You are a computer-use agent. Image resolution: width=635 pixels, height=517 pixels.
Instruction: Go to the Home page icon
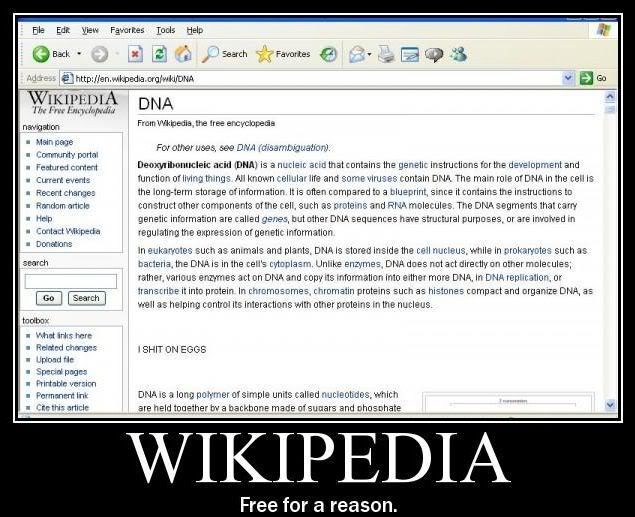point(183,54)
